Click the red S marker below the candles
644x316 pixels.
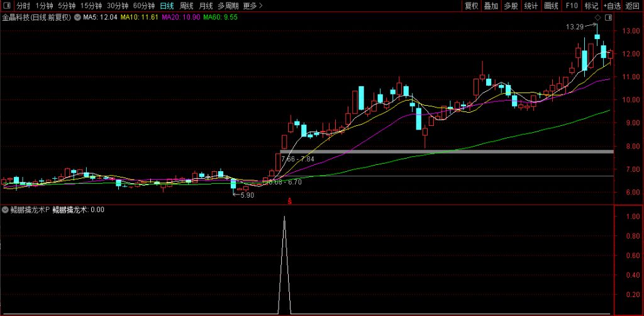pos(290,201)
